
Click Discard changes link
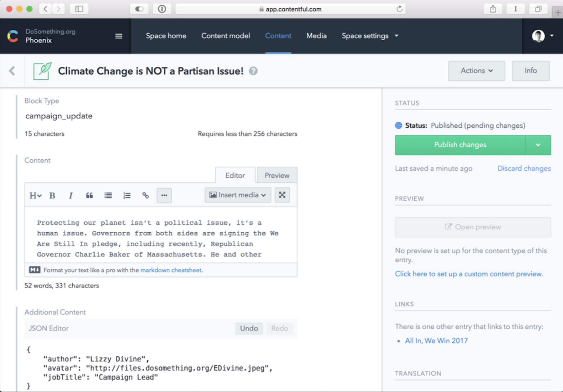pos(524,169)
